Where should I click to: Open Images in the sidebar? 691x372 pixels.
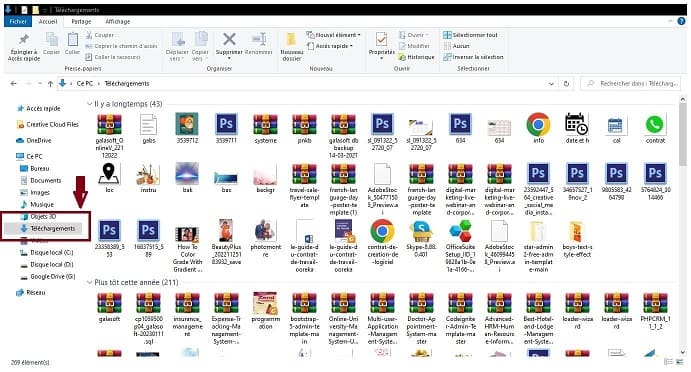tap(35, 193)
